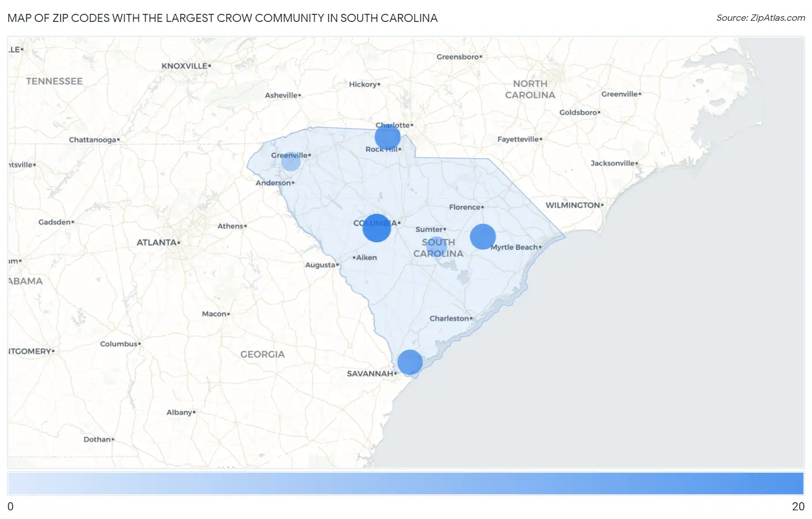Click the Anderson city label
Screen dimensions: 812x519
(274, 183)
